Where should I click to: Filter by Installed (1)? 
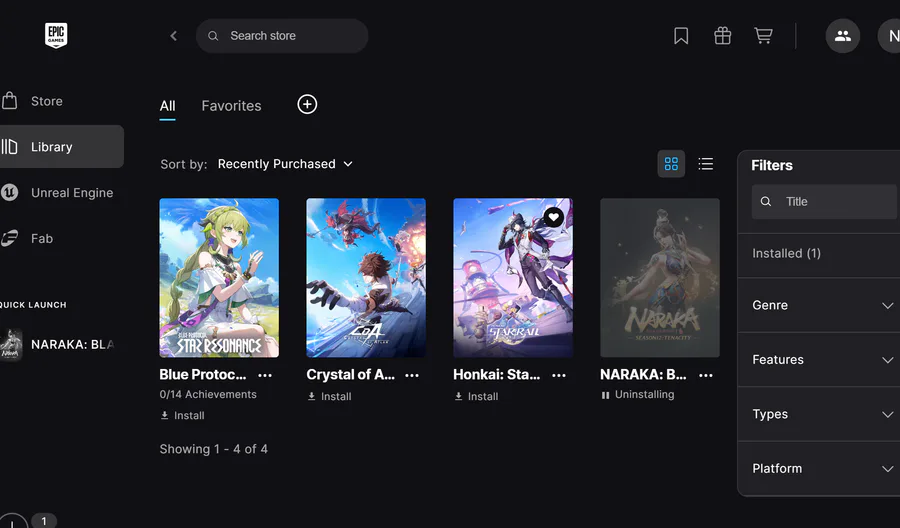click(x=786, y=253)
